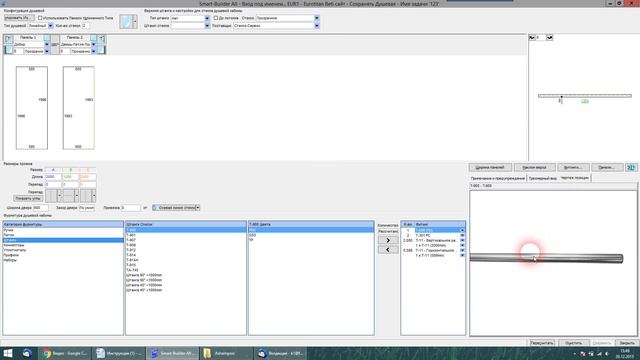Select 'Уплотнители' category

pos(63,250)
